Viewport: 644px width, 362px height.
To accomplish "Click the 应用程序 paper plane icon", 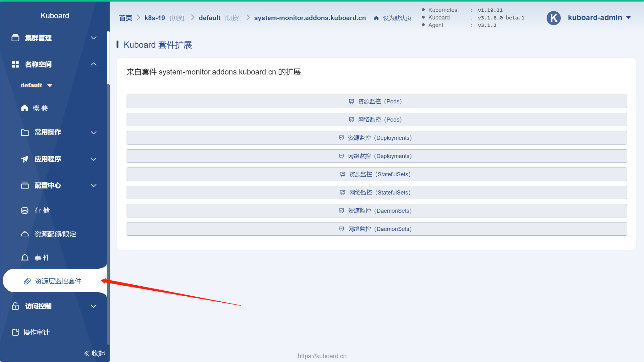I will pyautogui.click(x=25, y=159).
